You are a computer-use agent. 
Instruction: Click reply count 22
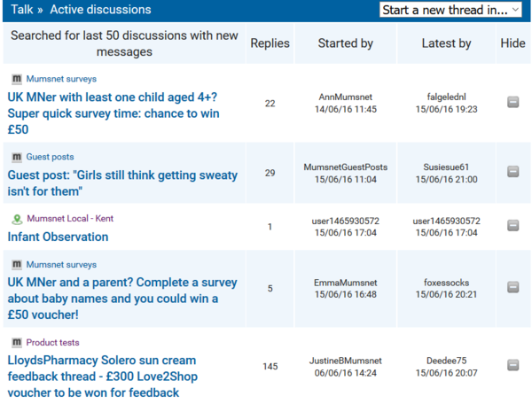click(270, 104)
